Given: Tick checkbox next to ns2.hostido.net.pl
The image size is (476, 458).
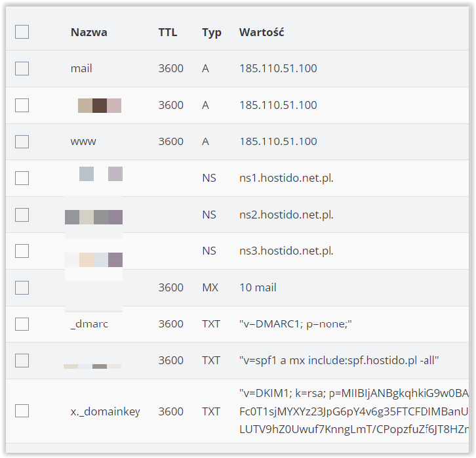Looking at the screenshot, I should 22,215.
